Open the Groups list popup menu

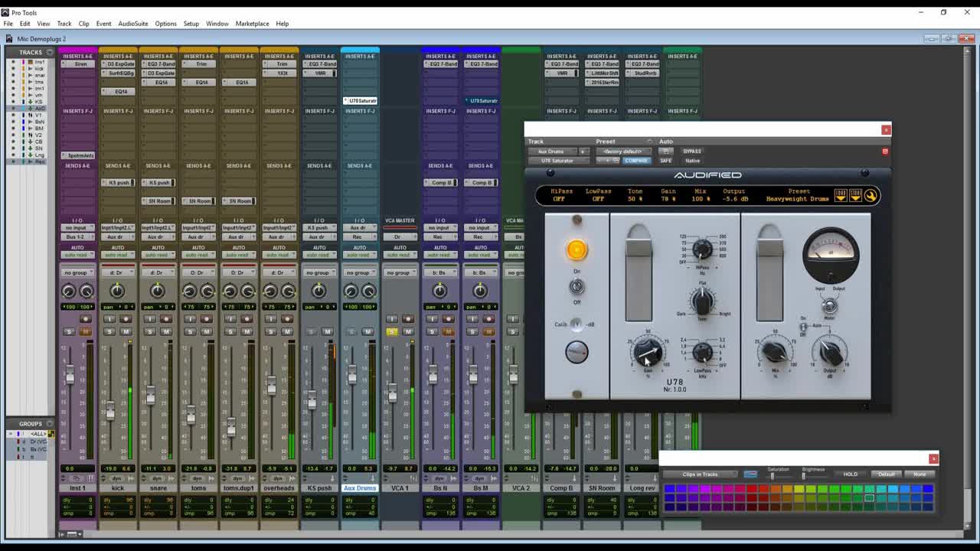click(49, 423)
